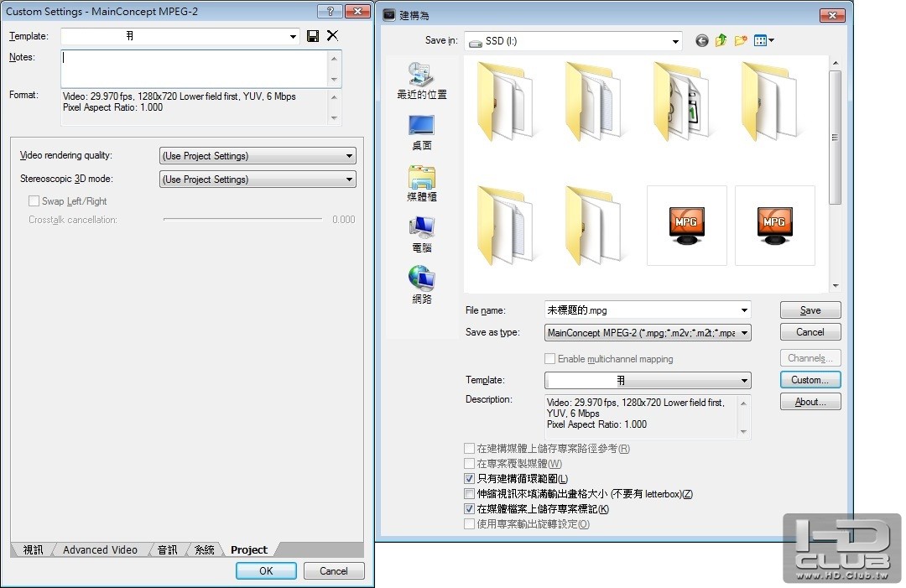Viewport: 906px width, 588px height.
Task: Create a new folder in SSD
Action: [x=741, y=40]
